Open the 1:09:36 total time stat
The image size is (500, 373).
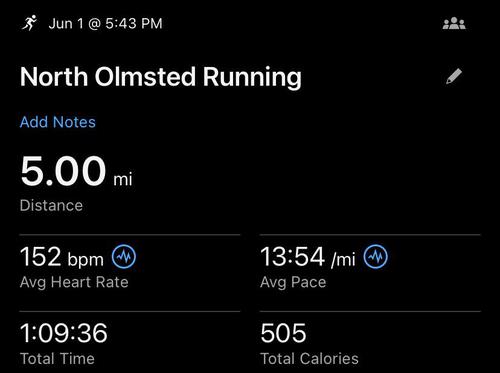(x=64, y=333)
